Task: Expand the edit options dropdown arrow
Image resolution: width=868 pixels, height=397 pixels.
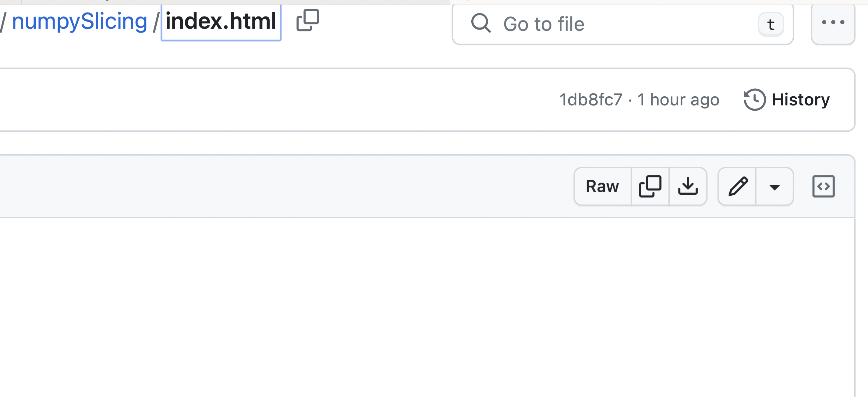Action: [x=775, y=186]
